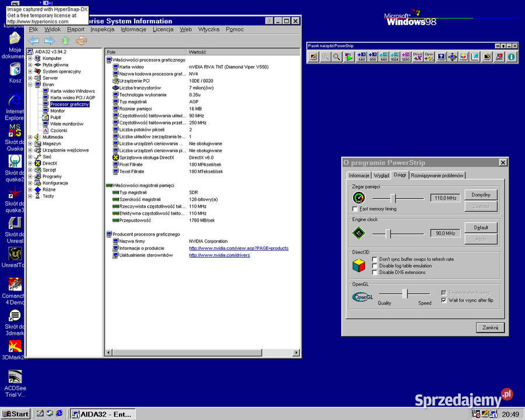Check Disable DX6 extensions
Image resolution: width=525 pixels, height=420 pixels.
[374, 272]
